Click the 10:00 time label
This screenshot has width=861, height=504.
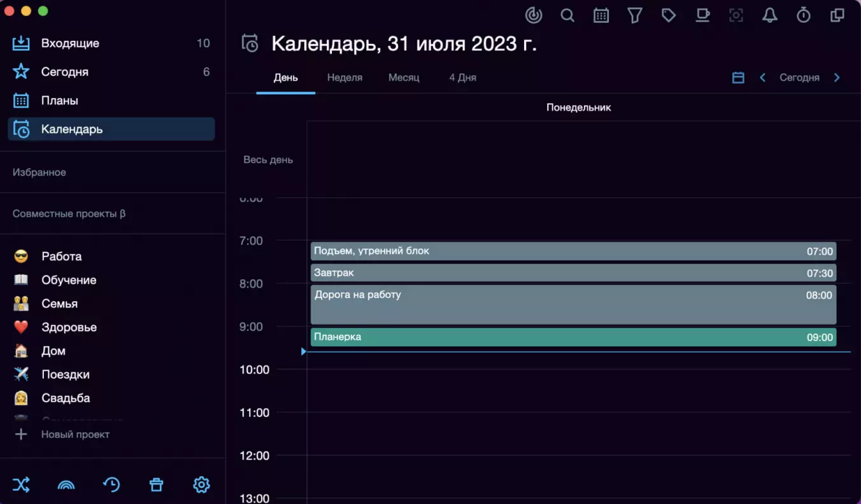pos(254,370)
